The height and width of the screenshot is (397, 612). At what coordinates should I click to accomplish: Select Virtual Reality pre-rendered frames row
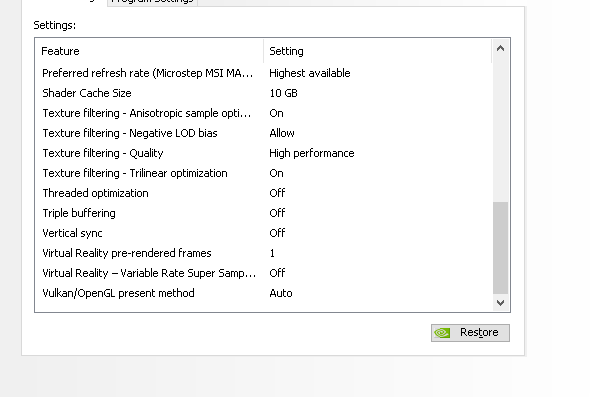click(263, 253)
